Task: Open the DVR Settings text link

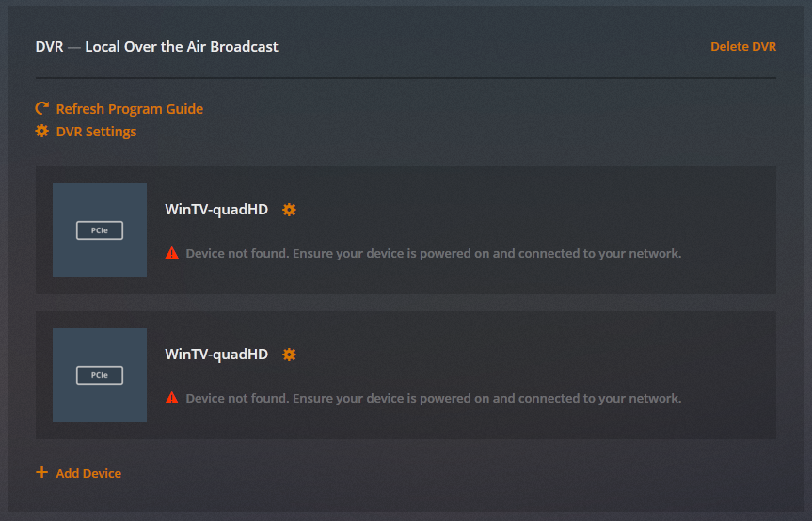Action: 96,132
